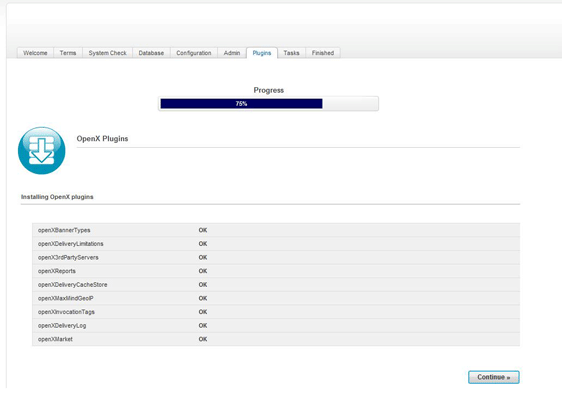The height and width of the screenshot is (399, 562).
Task: Click OK status for openXBannerTypes
Action: 203,230
